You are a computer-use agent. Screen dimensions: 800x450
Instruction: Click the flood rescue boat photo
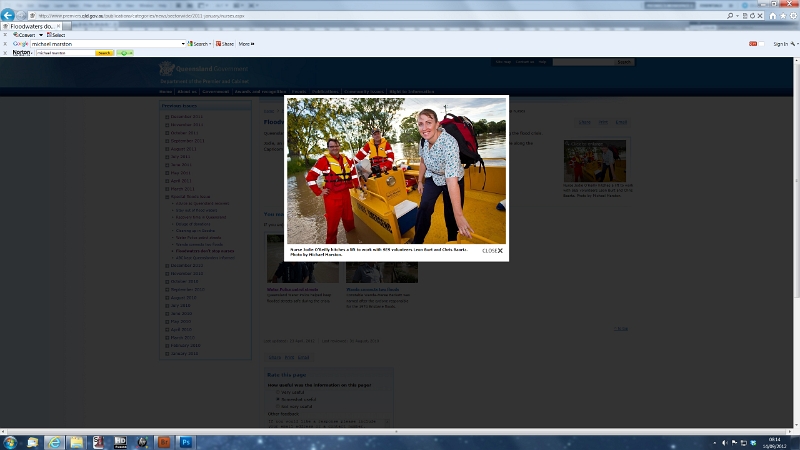point(396,169)
